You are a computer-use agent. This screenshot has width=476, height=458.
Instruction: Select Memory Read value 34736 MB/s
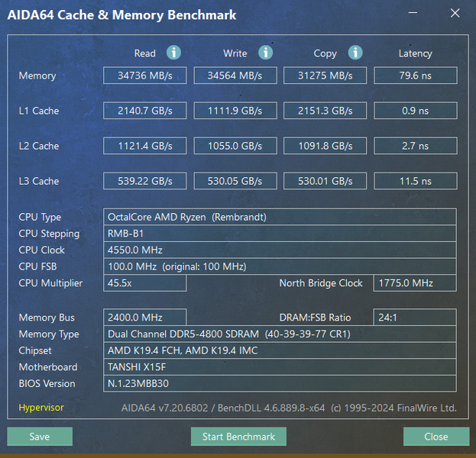pyautogui.click(x=145, y=76)
